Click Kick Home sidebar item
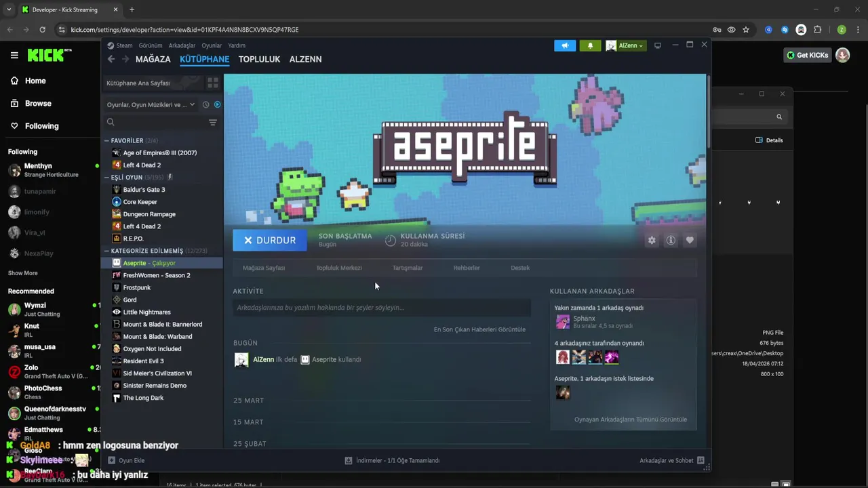 [28, 81]
